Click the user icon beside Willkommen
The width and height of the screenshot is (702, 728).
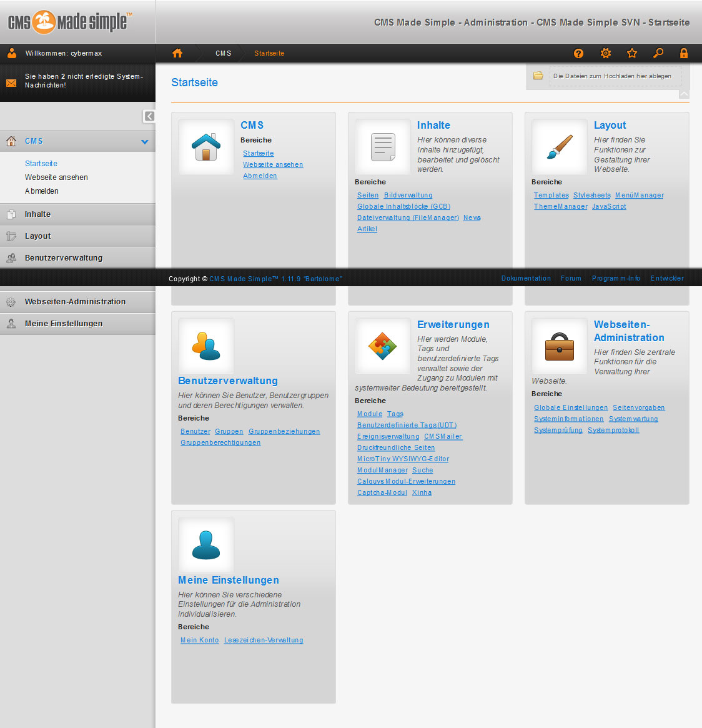(12, 53)
